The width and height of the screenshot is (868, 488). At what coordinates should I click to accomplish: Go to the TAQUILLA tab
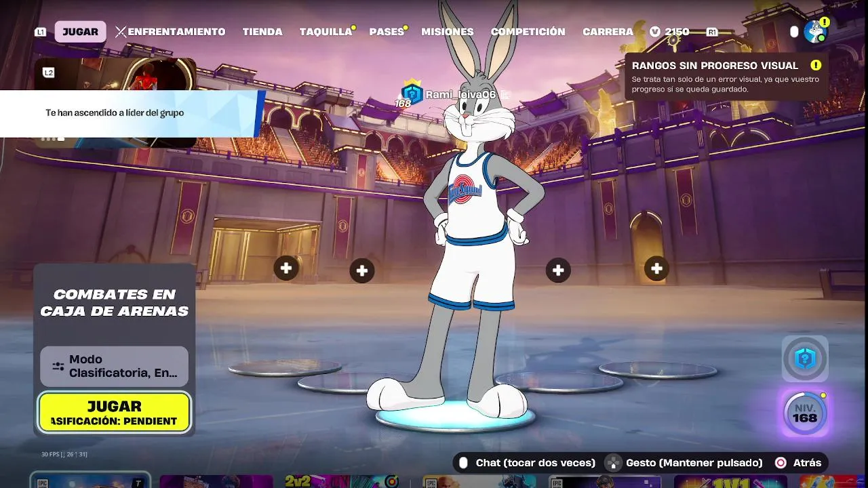click(325, 32)
